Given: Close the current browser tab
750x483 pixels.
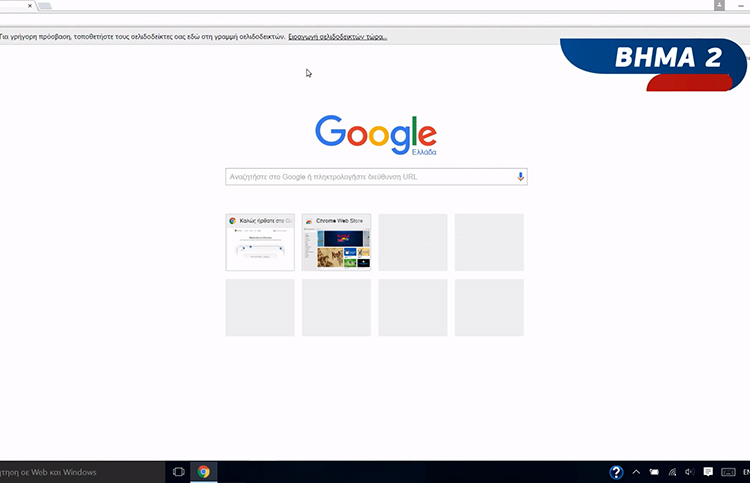Looking at the screenshot, I should [x=30, y=6].
